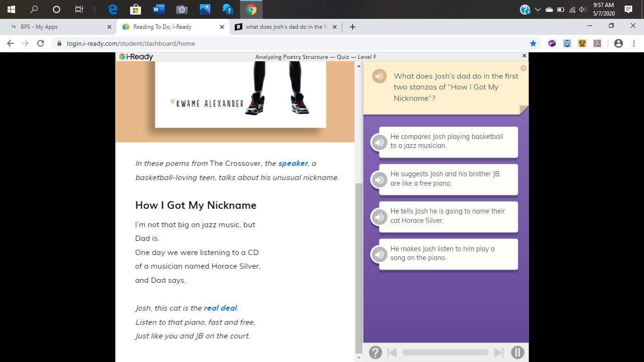Open the 'real deal' vocabulary link

220,308
